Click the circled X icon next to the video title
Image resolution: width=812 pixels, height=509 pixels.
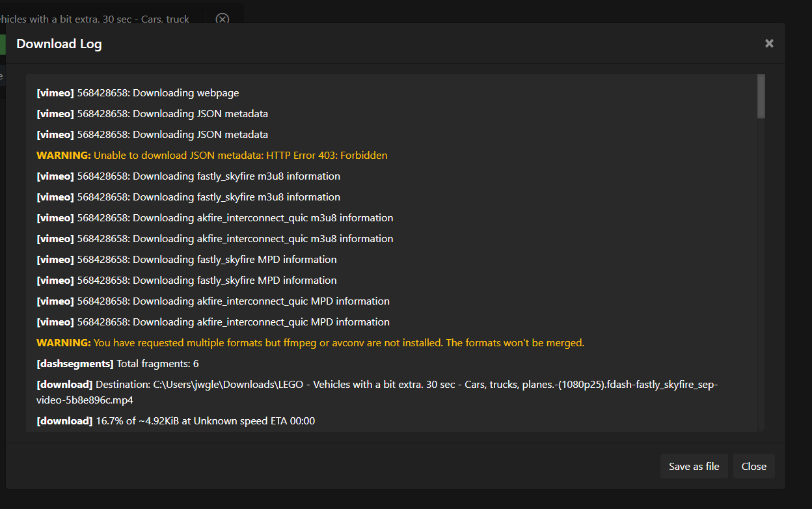pos(222,20)
